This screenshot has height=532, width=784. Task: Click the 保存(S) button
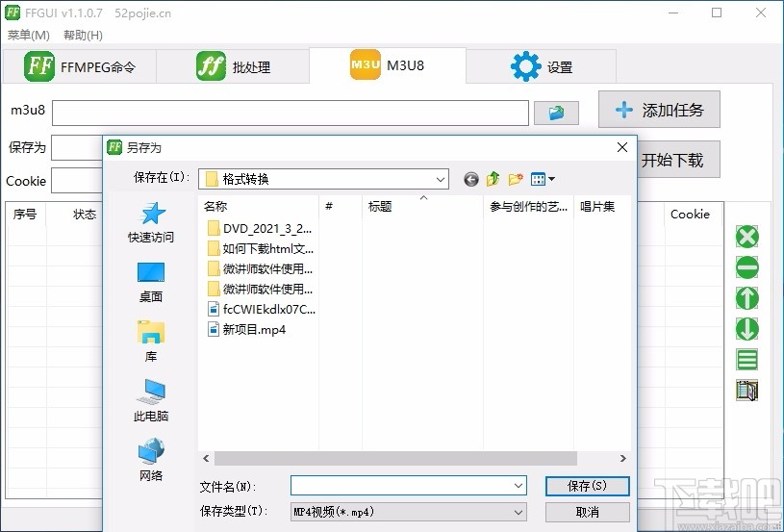pyautogui.click(x=587, y=486)
